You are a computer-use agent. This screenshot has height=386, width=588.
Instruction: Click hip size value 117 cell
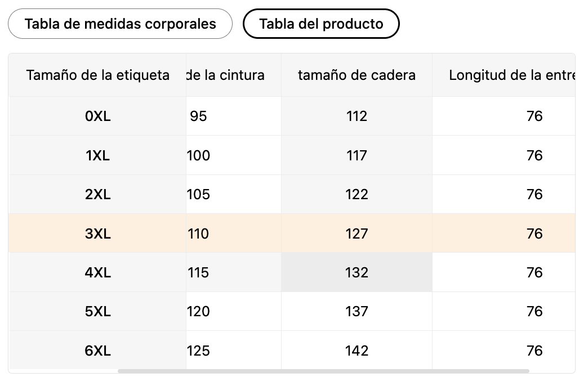point(357,155)
